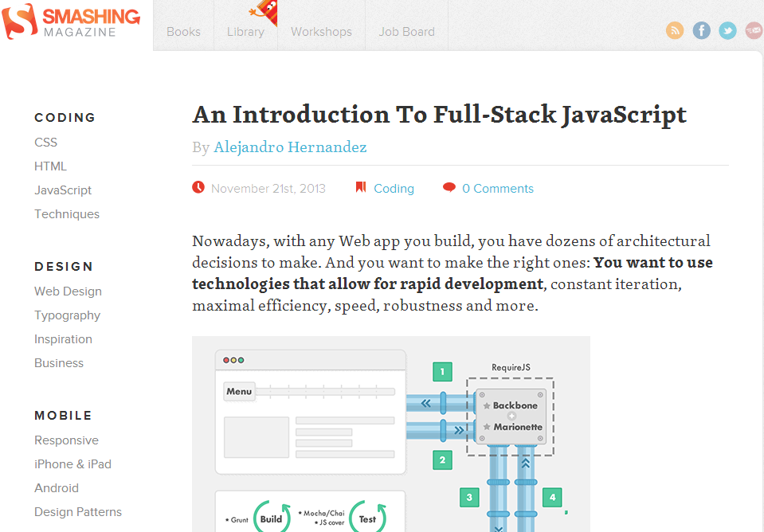Click the DESIGN section heading
Viewport: 764px width, 532px height.
[64, 267]
